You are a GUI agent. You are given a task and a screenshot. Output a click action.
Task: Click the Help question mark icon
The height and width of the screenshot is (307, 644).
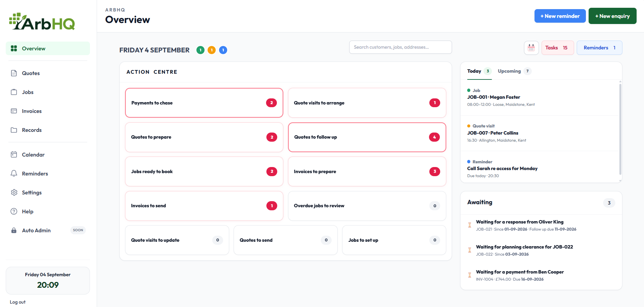click(14, 211)
